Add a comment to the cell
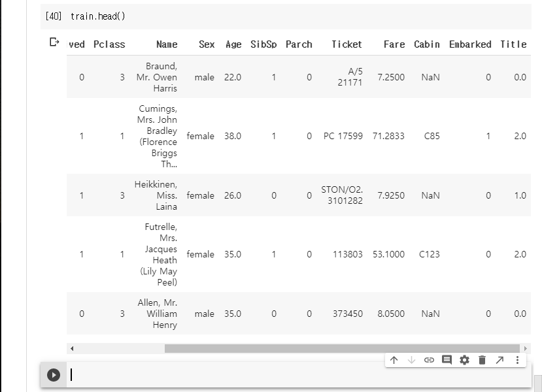The width and height of the screenshot is (542, 392). (x=447, y=360)
